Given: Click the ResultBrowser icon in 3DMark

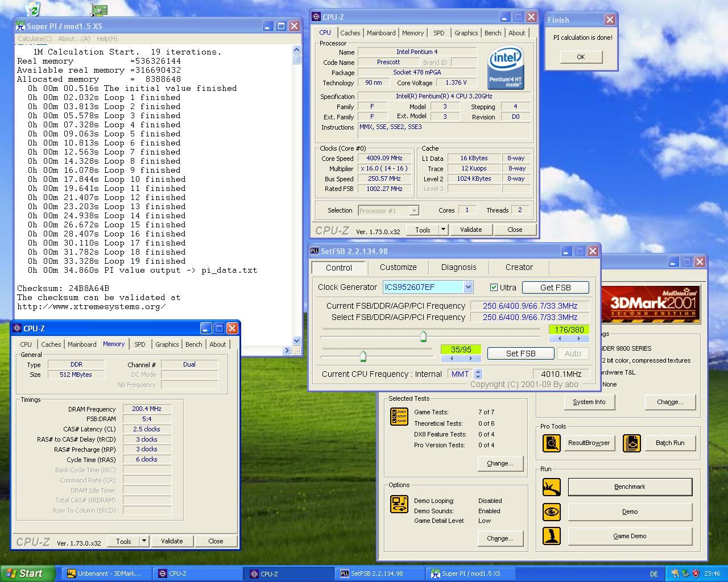Looking at the screenshot, I should (x=551, y=443).
